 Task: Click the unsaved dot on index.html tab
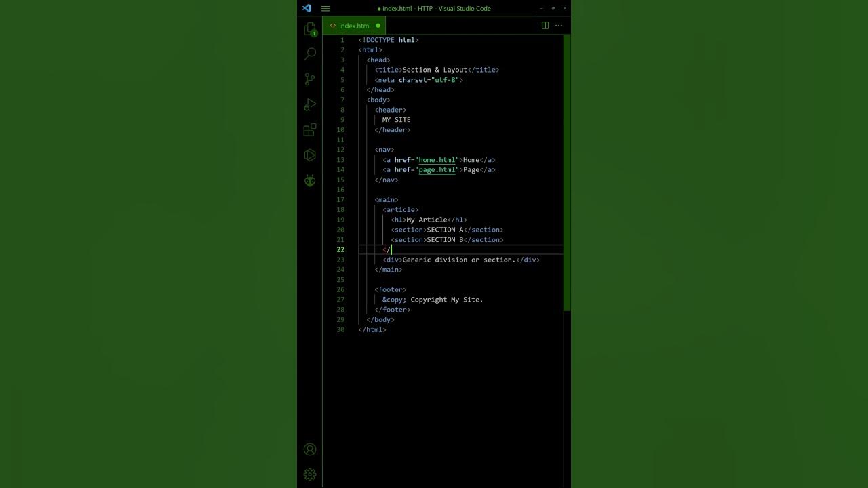click(378, 26)
